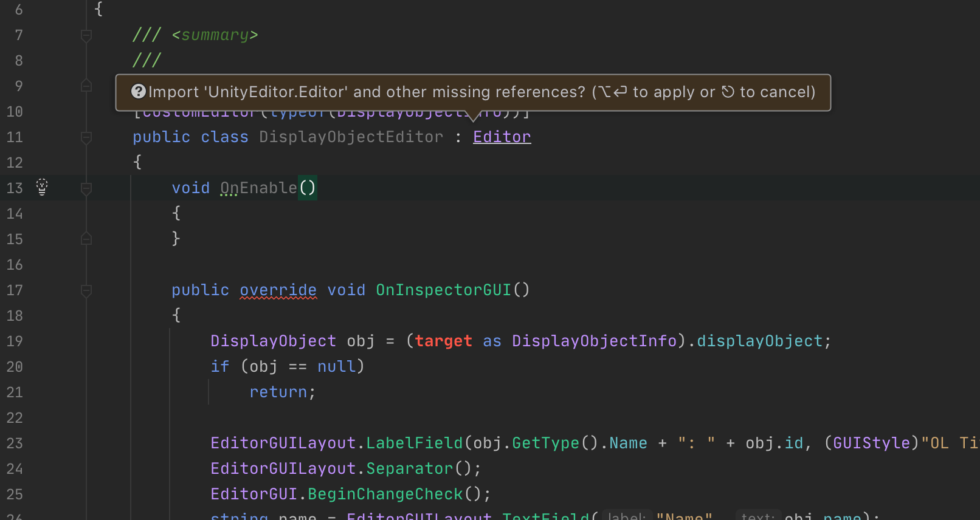Click the GUIStyle cast on line 23
This screenshot has height=520, width=980.
point(872,443)
